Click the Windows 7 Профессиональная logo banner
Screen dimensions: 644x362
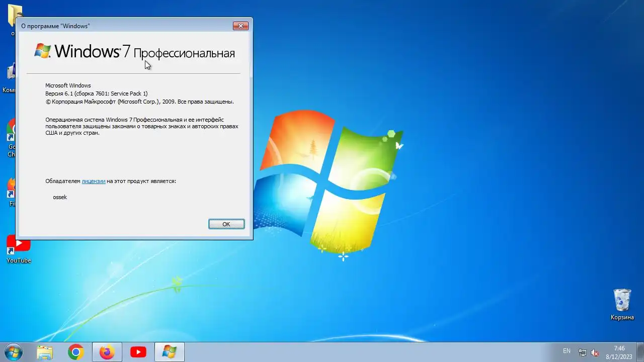click(134, 51)
